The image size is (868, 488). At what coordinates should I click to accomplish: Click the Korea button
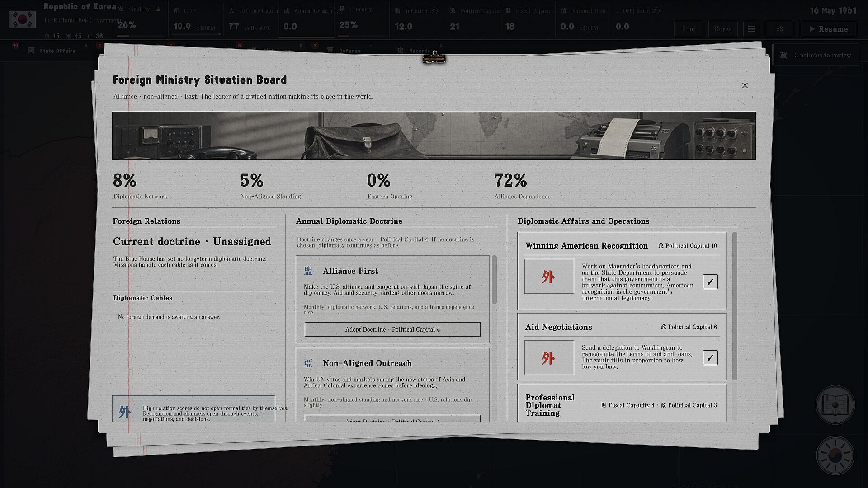[723, 29]
